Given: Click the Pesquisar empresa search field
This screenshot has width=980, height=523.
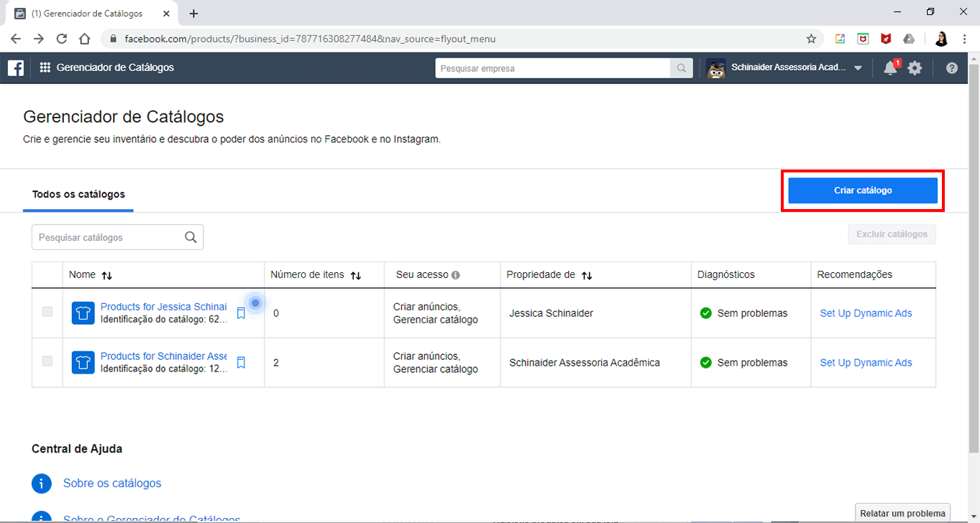Looking at the screenshot, I should [x=553, y=68].
